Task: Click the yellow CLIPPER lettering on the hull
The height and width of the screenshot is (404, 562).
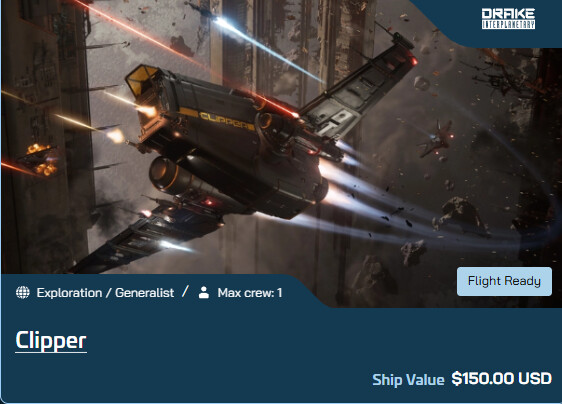Action: click(x=226, y=120)
